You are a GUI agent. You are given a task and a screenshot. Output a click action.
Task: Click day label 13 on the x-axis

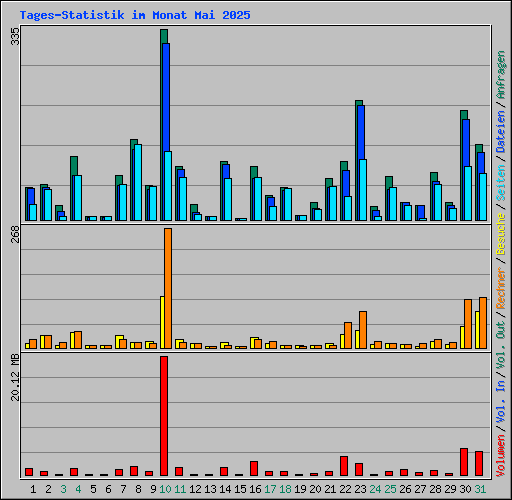210,489
